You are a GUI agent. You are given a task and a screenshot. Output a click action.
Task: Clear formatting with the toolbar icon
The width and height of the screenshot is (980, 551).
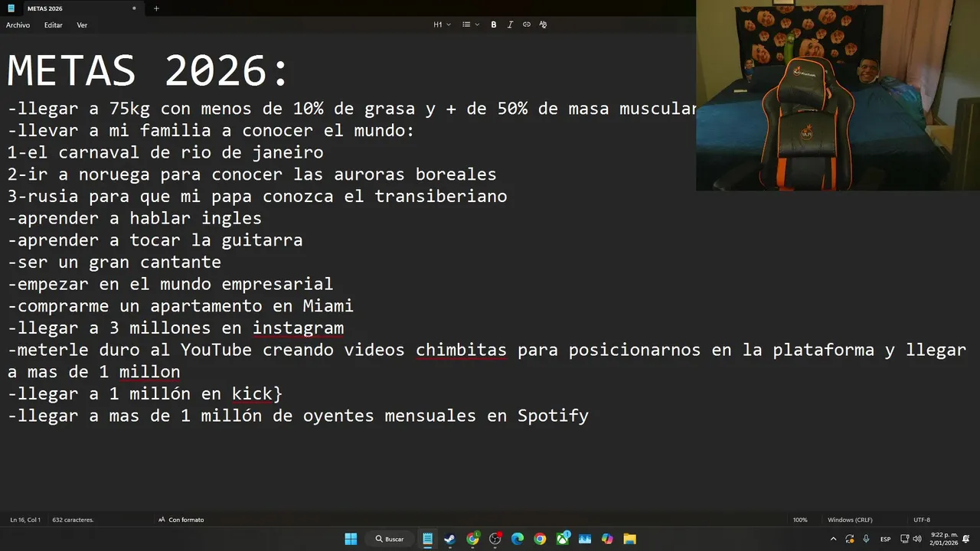pos(543,24)
